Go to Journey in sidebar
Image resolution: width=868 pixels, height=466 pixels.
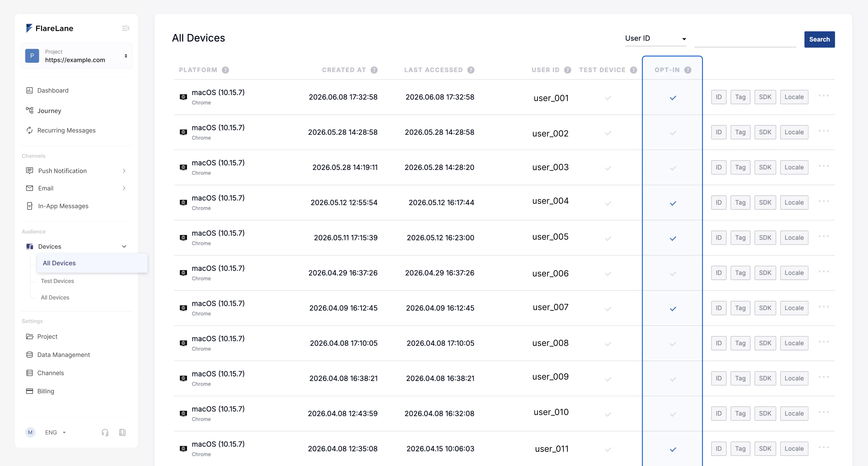click(x=49, y=111)
